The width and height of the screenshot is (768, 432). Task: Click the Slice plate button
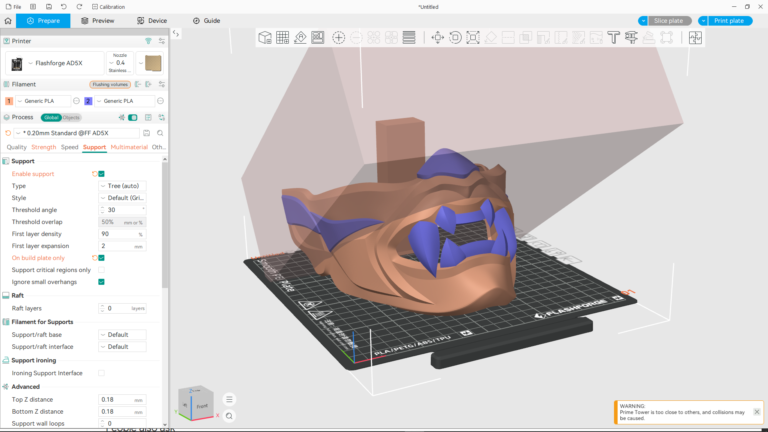click(x=669, y=21)
